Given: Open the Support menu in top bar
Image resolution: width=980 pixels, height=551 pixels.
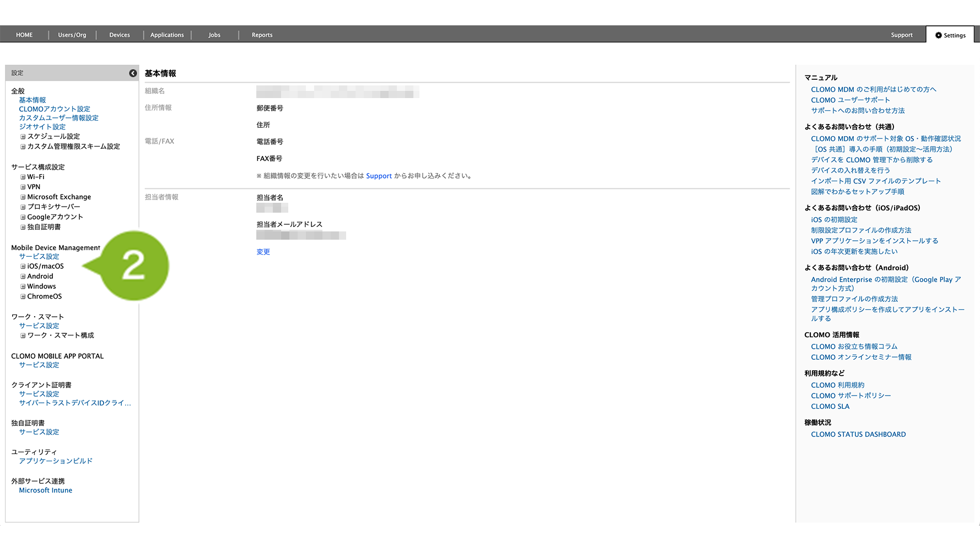Looking at the screenshot, I should coord(901,35).
